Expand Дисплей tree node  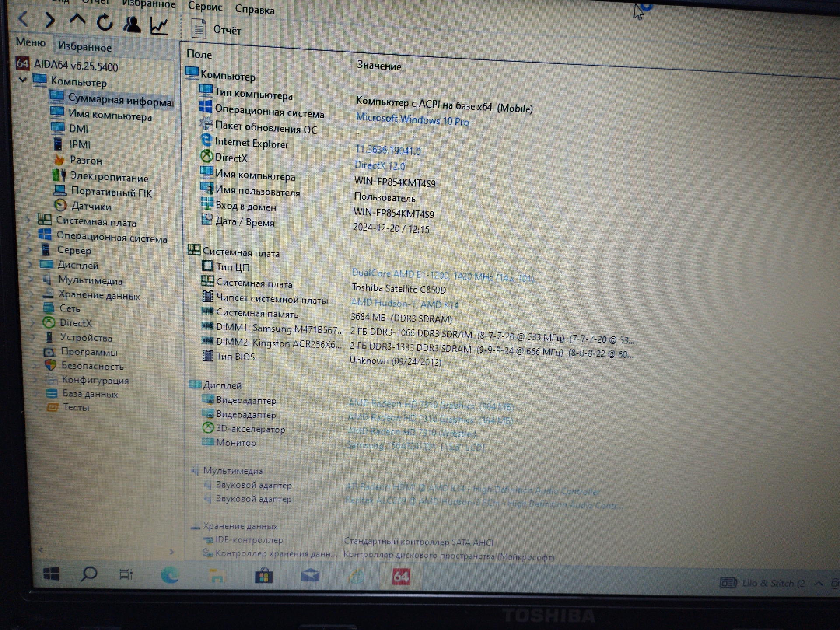pyautogui.click(x=30, y=264)
